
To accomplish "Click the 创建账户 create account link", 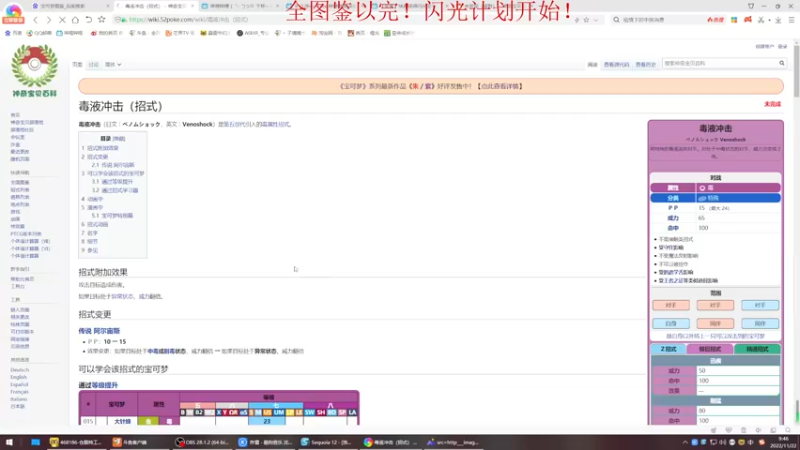I will [764, 46].
